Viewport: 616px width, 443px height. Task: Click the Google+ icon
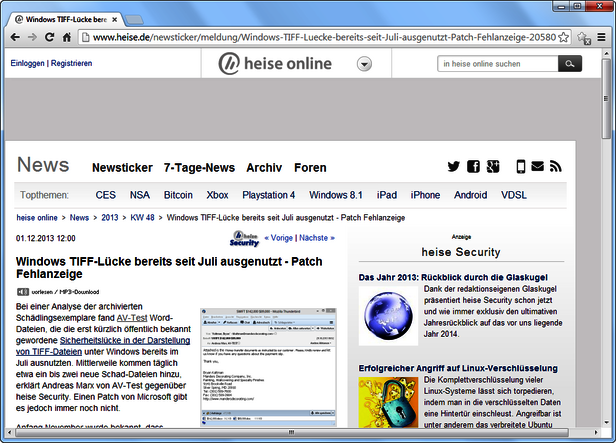(x=493, y=167)
